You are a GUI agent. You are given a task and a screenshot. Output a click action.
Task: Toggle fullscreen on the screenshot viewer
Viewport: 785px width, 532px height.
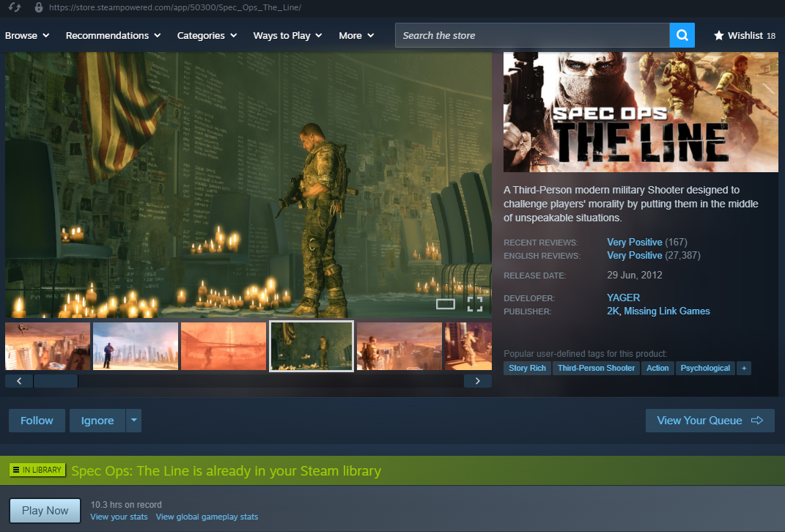475,303
